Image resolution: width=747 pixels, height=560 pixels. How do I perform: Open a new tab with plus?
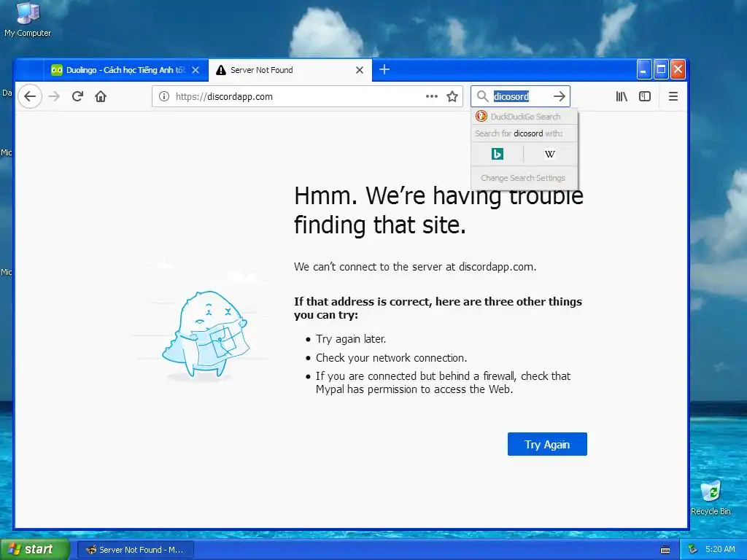[x=384, y=69]
